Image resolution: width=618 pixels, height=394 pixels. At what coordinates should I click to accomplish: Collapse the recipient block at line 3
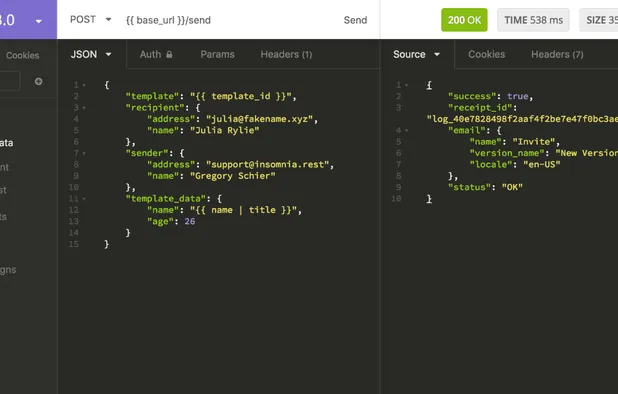[x=84, y=108]
